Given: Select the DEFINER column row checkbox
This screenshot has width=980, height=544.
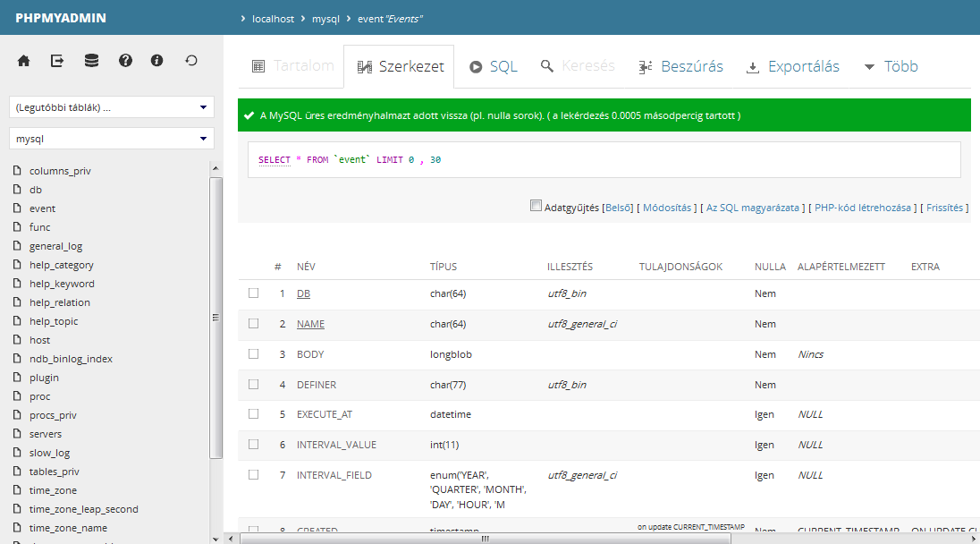Looking at the screenshot, I should pos(253,384).
